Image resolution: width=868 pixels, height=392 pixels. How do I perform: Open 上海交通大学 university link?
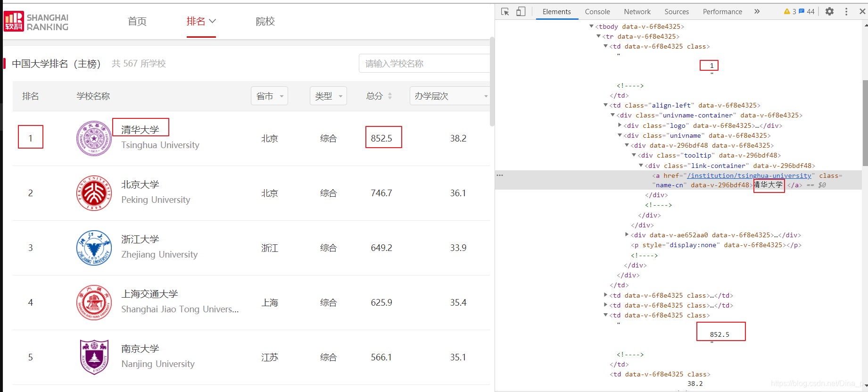149,294
